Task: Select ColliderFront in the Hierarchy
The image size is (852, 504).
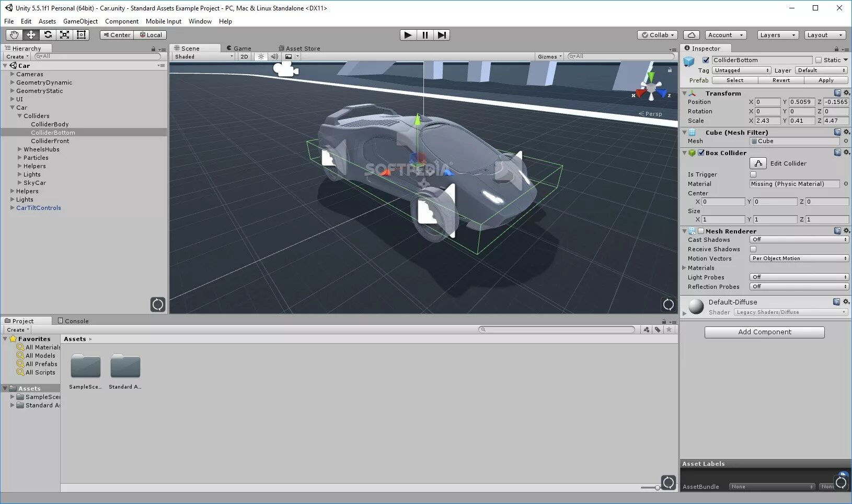Action: 50,141
